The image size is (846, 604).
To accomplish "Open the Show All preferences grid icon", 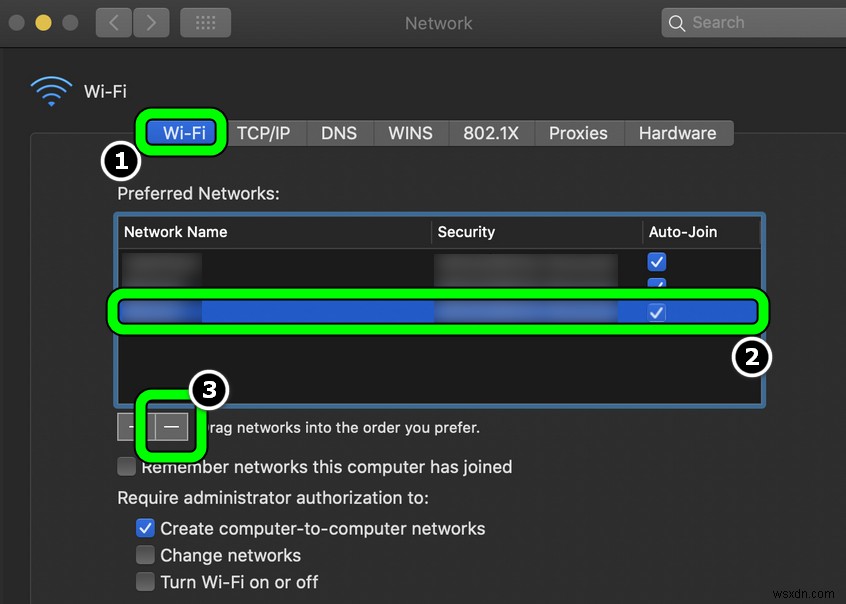I will 205,22.
